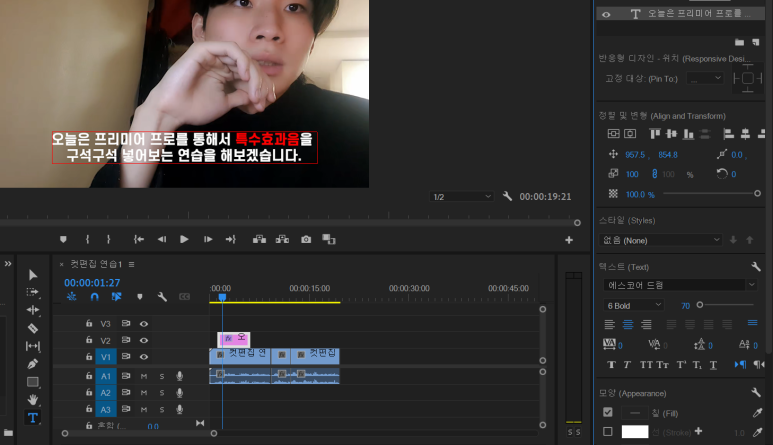Open playback resolution 1/2 dropdown
773x445 pixels.
(461, 197)
